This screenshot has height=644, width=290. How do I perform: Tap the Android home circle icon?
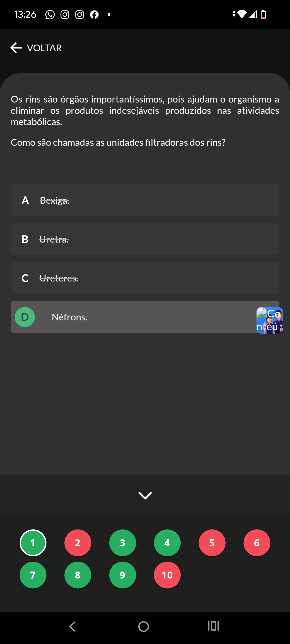pyautogui.click(x=144, y=627)
